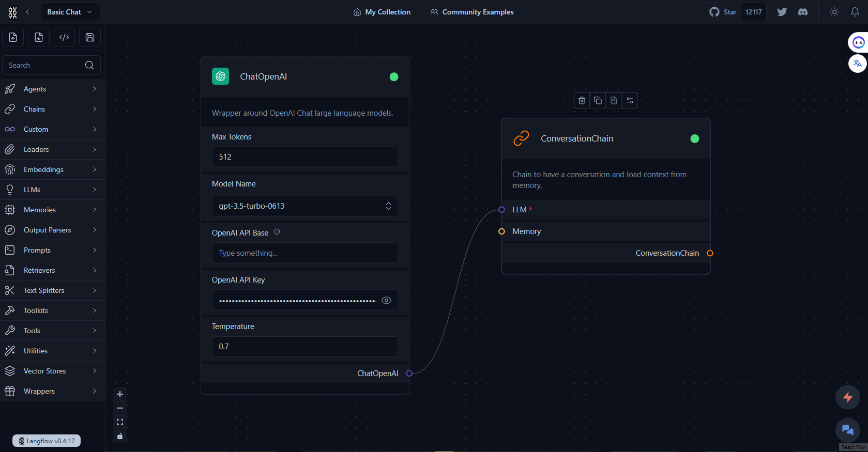This screenshot has width=868, height=452.
Task: Click the LLM input handle
Action: point(501,209)
